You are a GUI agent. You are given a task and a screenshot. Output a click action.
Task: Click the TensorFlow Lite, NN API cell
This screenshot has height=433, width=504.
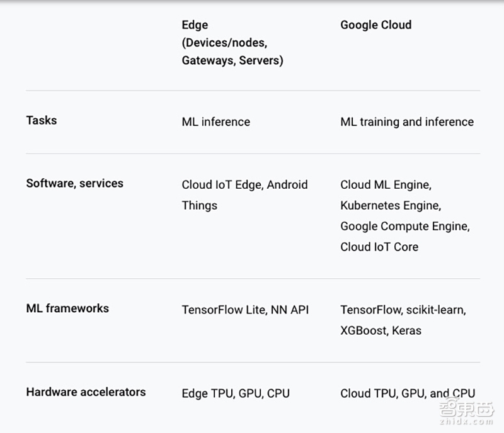tap(245, 310)
